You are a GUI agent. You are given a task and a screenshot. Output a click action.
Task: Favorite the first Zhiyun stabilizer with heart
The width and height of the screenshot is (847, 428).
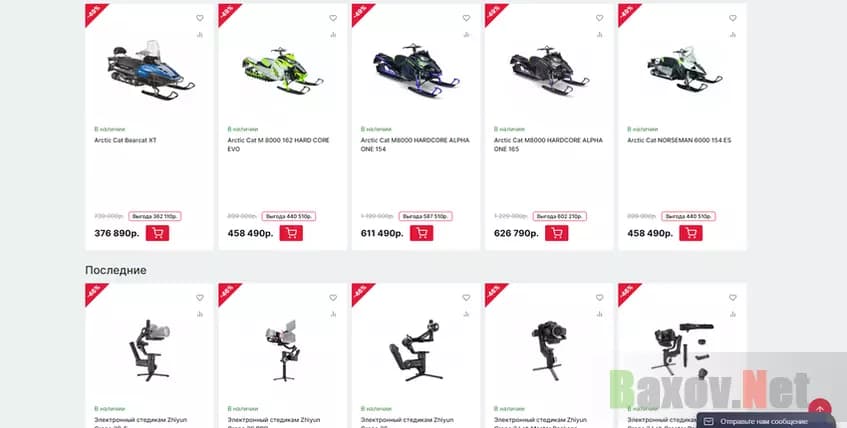[x=200, y=298]
